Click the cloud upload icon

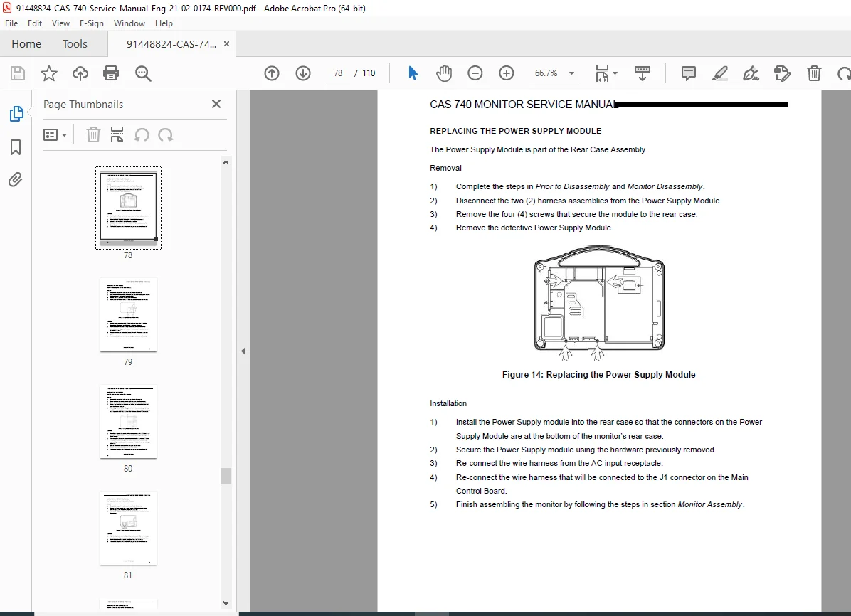coord(80,73)
